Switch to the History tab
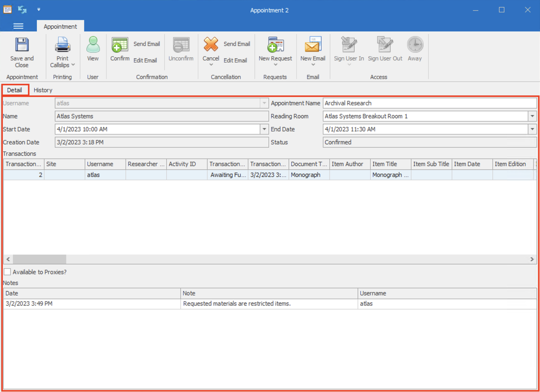This screenshot has width=540, height=392. click(x=43, y=90)
